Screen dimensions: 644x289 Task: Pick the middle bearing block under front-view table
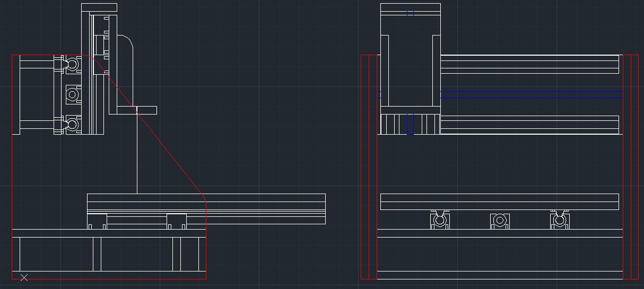click(500, 221)
